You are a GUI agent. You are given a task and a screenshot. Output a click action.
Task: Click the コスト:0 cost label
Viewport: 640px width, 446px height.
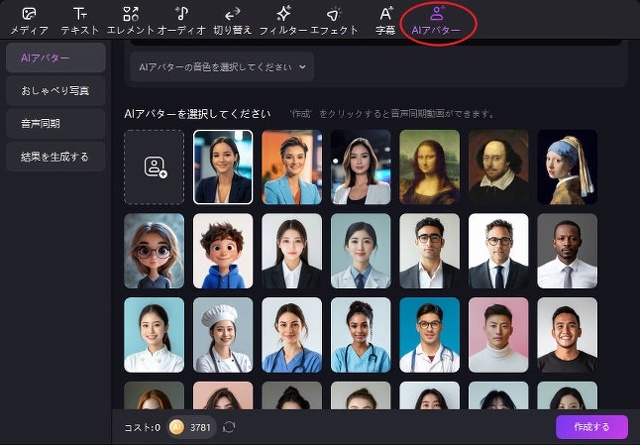click(x=142, y=427)
